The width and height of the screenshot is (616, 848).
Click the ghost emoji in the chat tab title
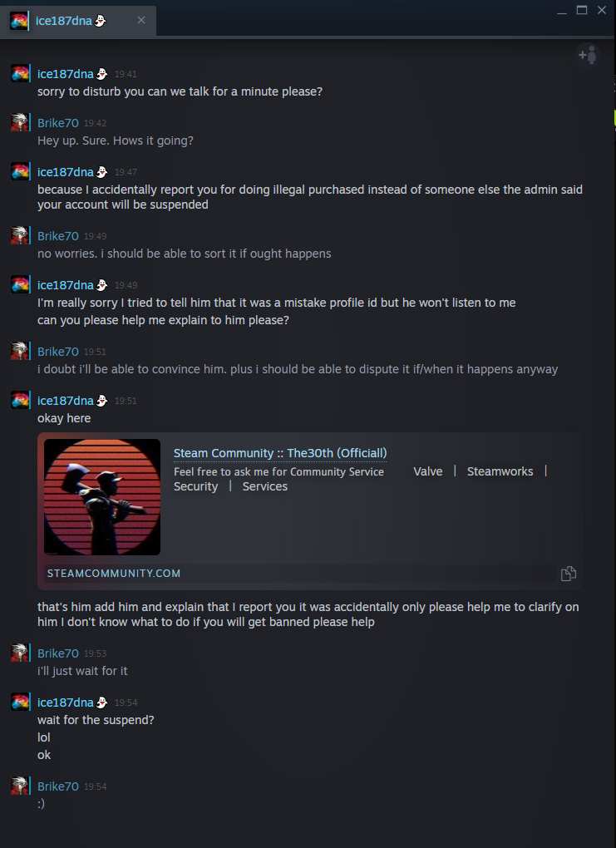[x=101, y=21]
